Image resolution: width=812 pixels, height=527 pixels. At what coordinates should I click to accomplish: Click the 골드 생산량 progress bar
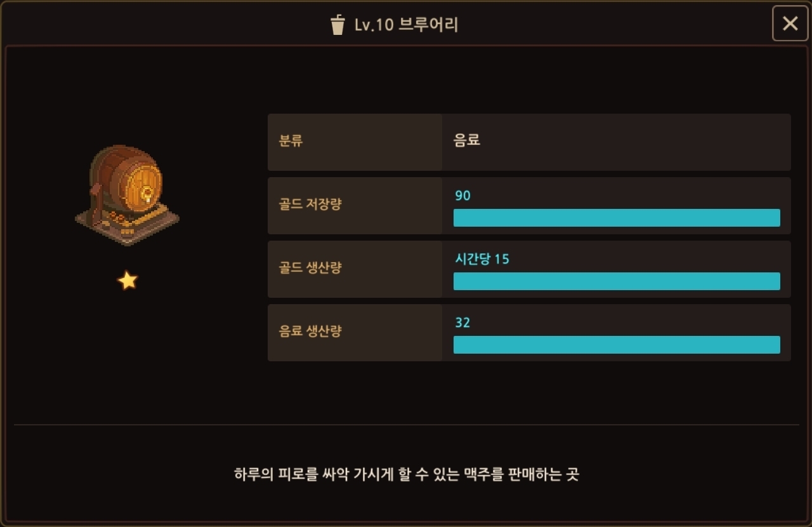pos(616,281)
